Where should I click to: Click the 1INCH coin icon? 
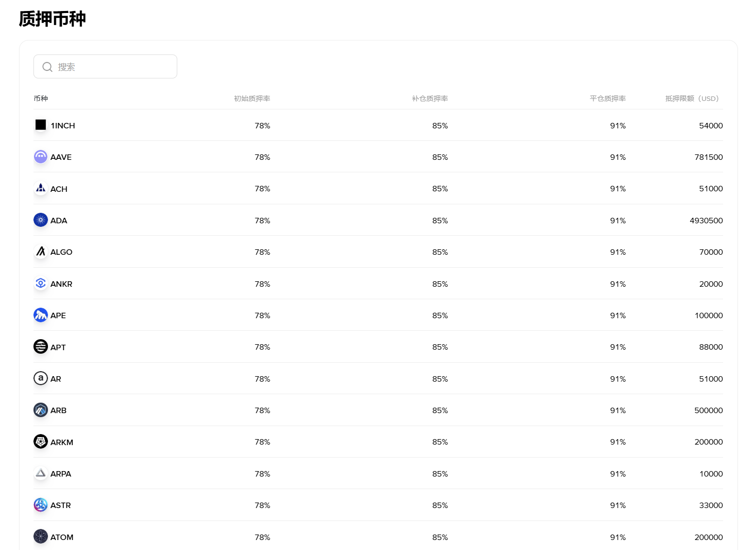coord(40,125)
